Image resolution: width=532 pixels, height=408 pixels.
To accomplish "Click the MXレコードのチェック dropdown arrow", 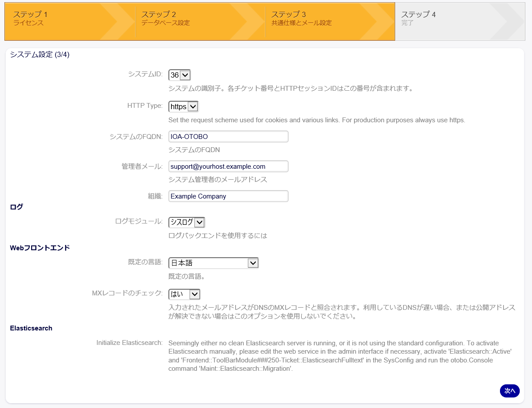I will [x=195, y=294].
